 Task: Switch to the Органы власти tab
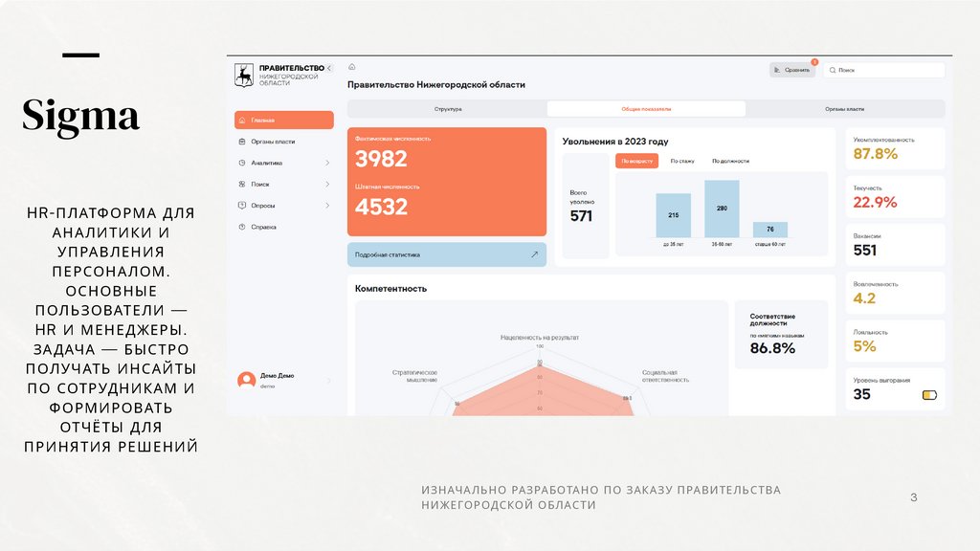pos(844,109)
